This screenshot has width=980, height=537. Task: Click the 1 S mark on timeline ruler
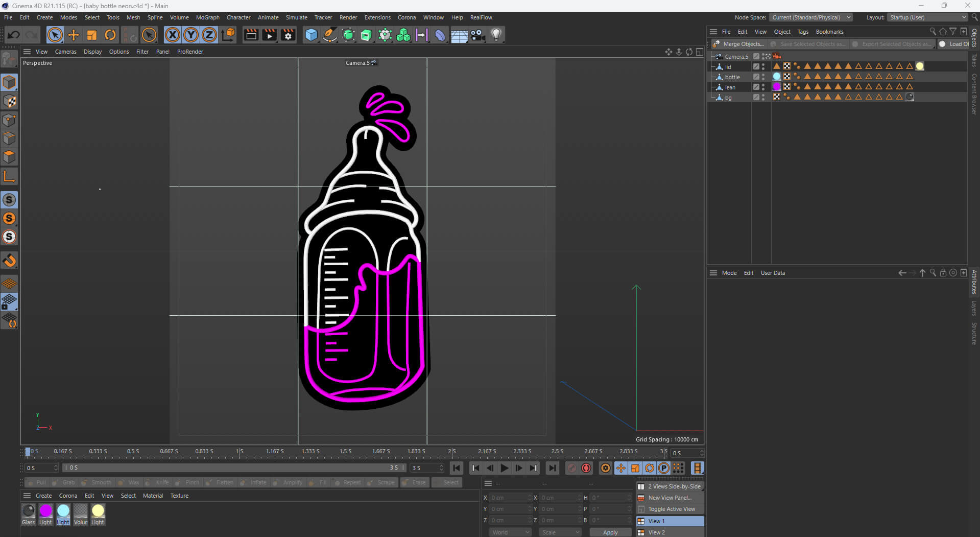[x=240, y=451]
